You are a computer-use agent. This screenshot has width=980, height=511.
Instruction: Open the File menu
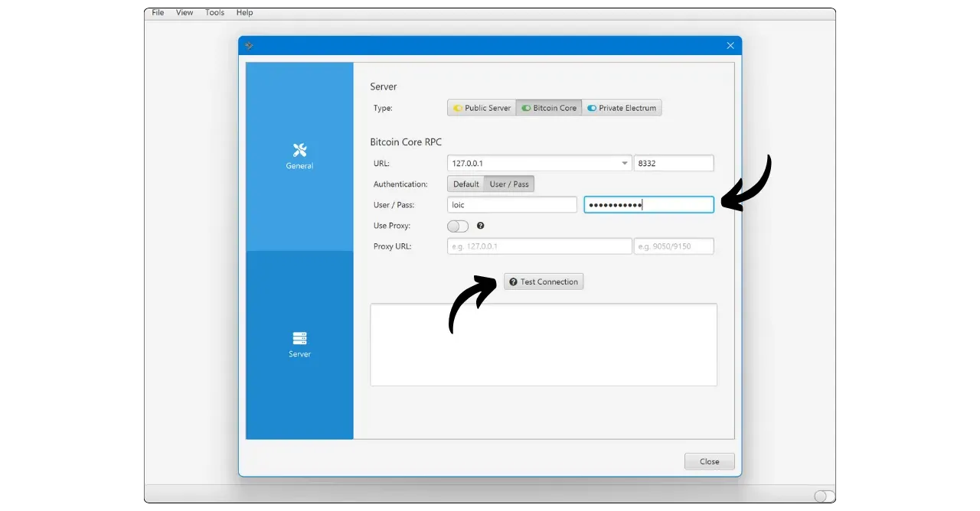point(158,13)
